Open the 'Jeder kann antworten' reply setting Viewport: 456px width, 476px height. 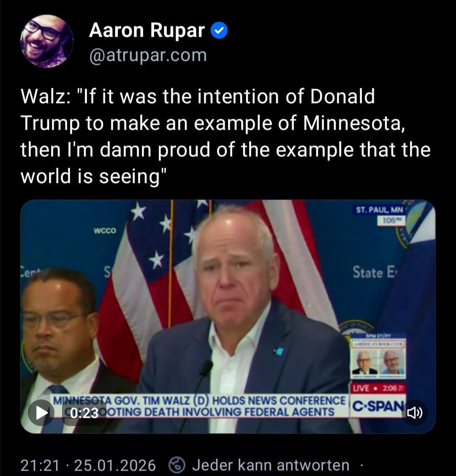(x=271, y=465)
